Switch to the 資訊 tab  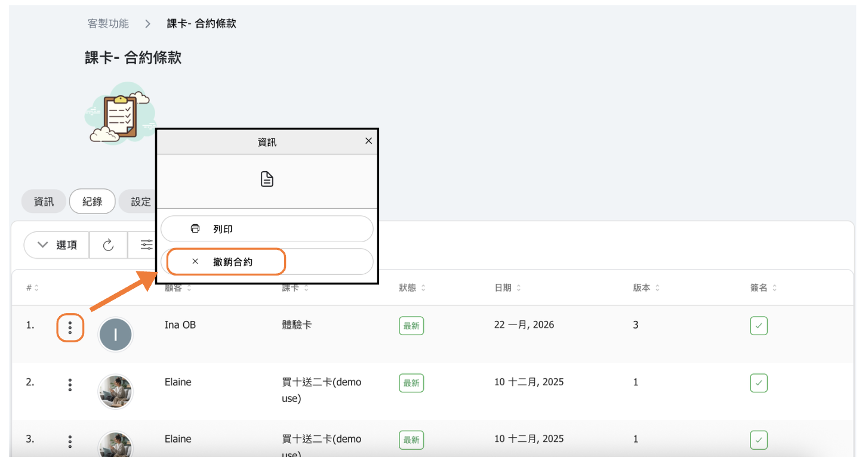[x=44, y=202]
